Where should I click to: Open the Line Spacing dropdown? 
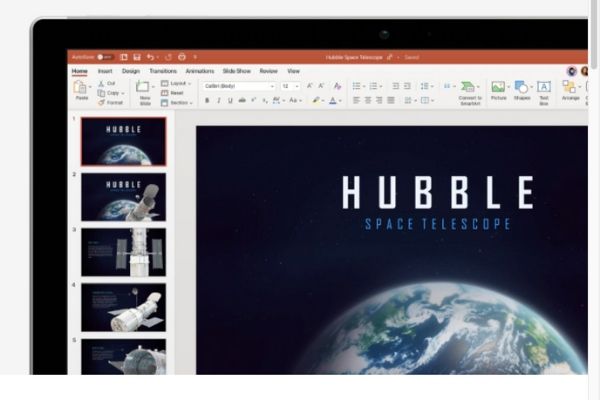pyautogui.click(x=425, y=86)
